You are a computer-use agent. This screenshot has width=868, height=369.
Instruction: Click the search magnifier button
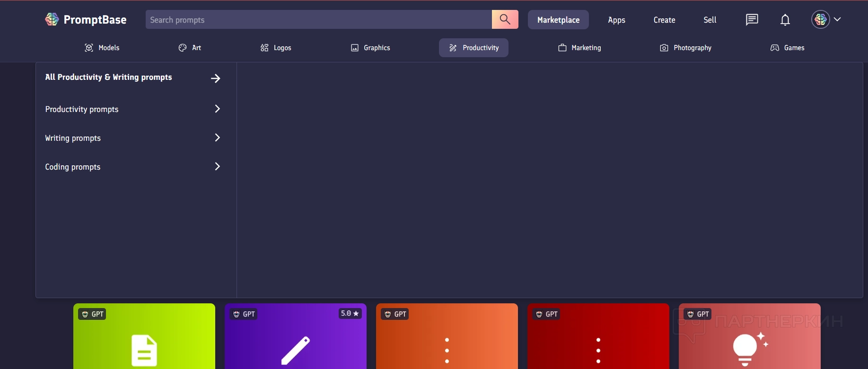tap(505, 19)
